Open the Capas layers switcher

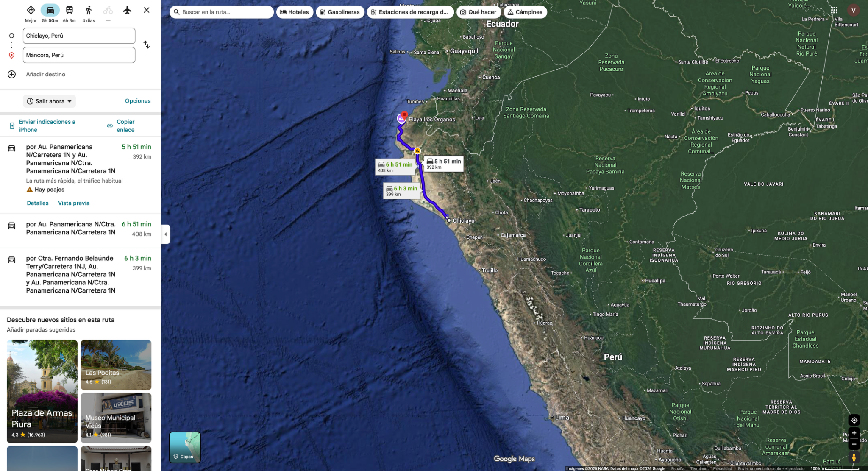(x=185, y=447)
